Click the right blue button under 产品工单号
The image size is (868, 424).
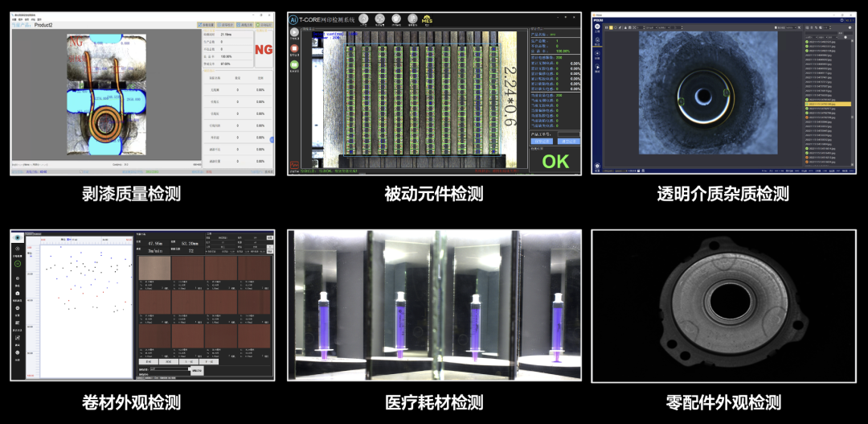569,142
